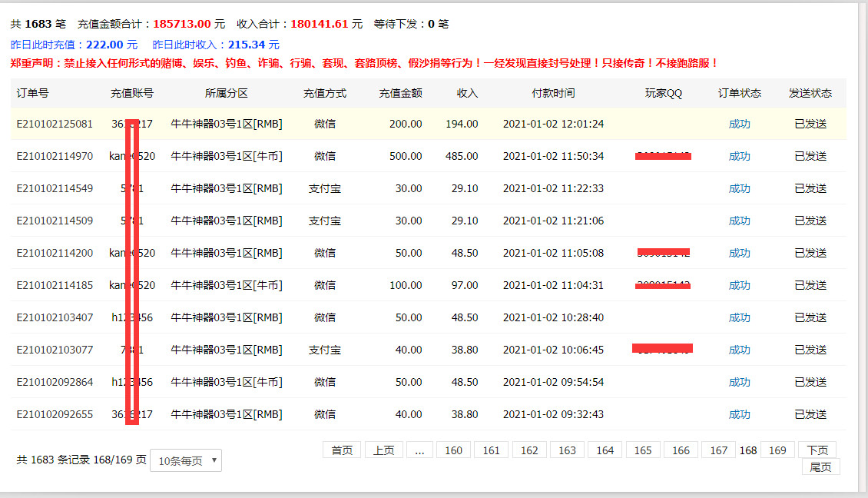Click 成功 status for order E210102114970
The height and width of the screenshot is (498, 868).
739,156
